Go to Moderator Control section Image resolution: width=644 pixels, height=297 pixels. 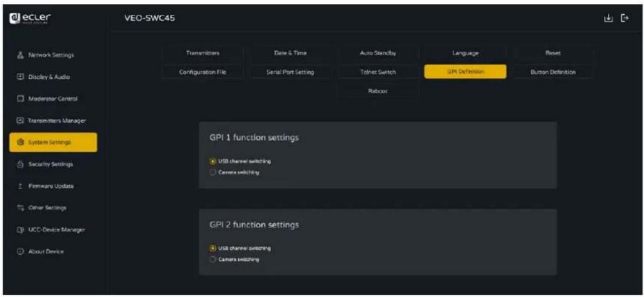click(x=53, y=99)
